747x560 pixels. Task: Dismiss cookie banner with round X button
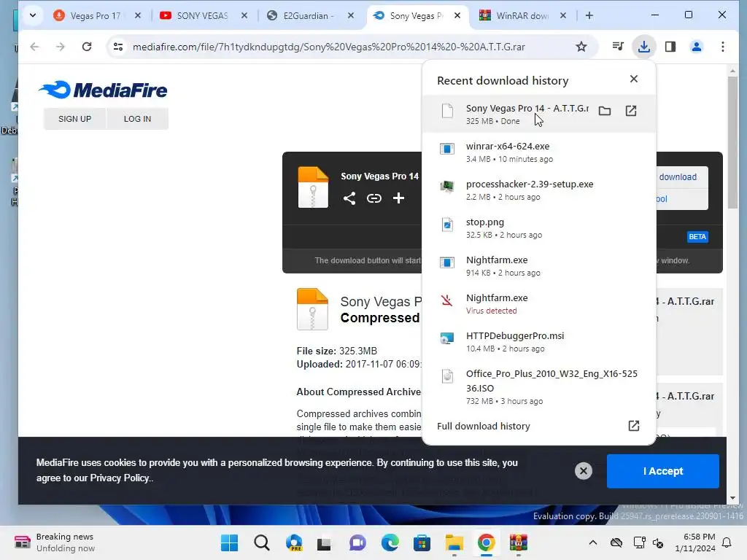pyautogui.click(x=583, y=471)
